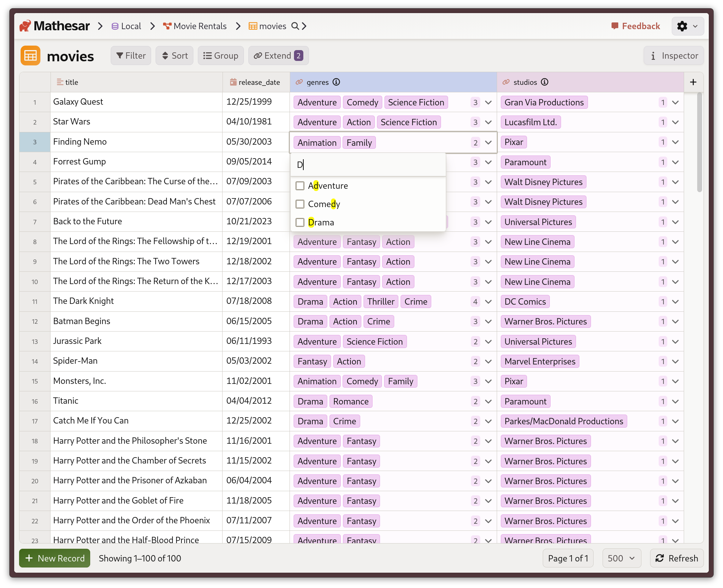Check the Comedy genre checkbox
723x588 pixels.
pyautogui.click(x=300, y=204)
